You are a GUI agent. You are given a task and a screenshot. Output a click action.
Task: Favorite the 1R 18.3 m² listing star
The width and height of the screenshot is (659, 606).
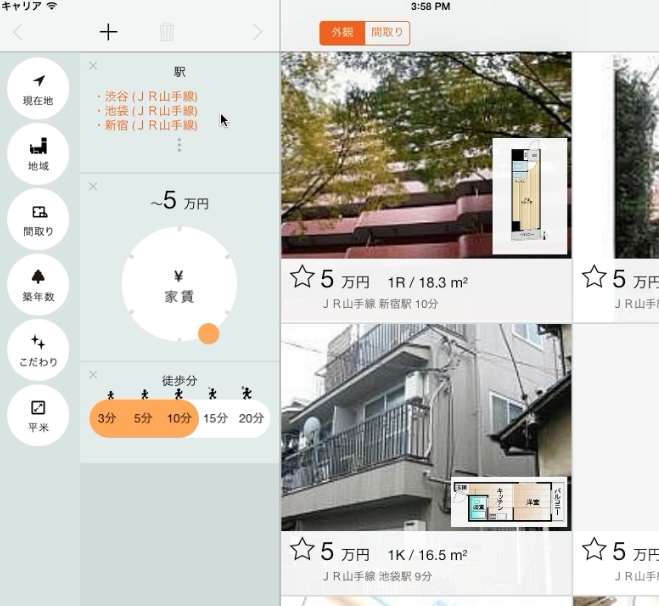[x=302, y=277]
